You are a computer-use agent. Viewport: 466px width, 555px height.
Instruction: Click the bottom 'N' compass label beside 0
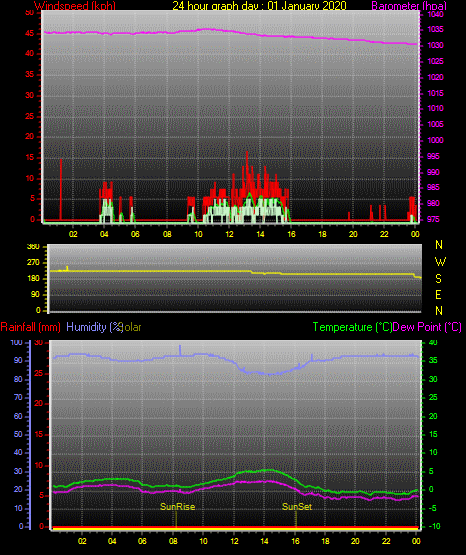click(439, 310)
